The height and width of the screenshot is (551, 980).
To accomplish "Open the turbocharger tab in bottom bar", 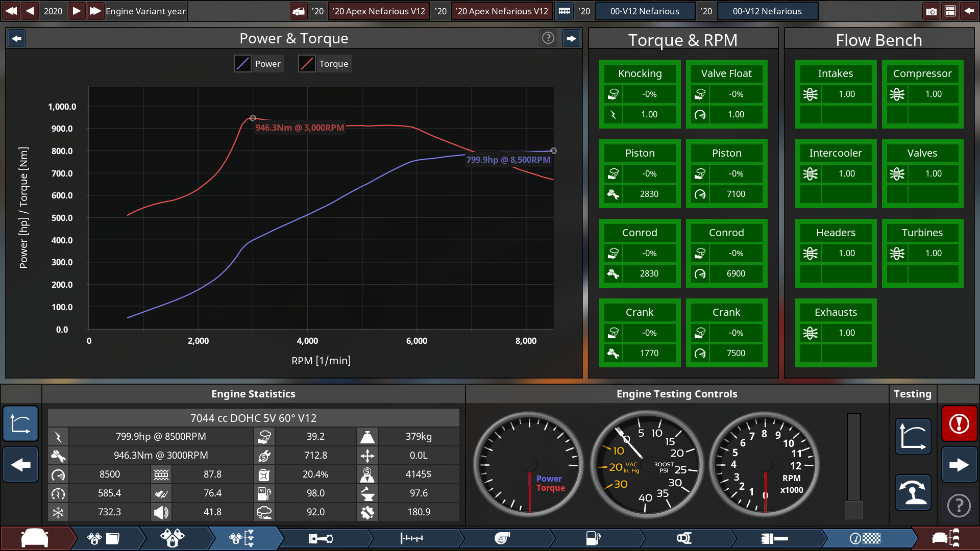I will point(502,538).
